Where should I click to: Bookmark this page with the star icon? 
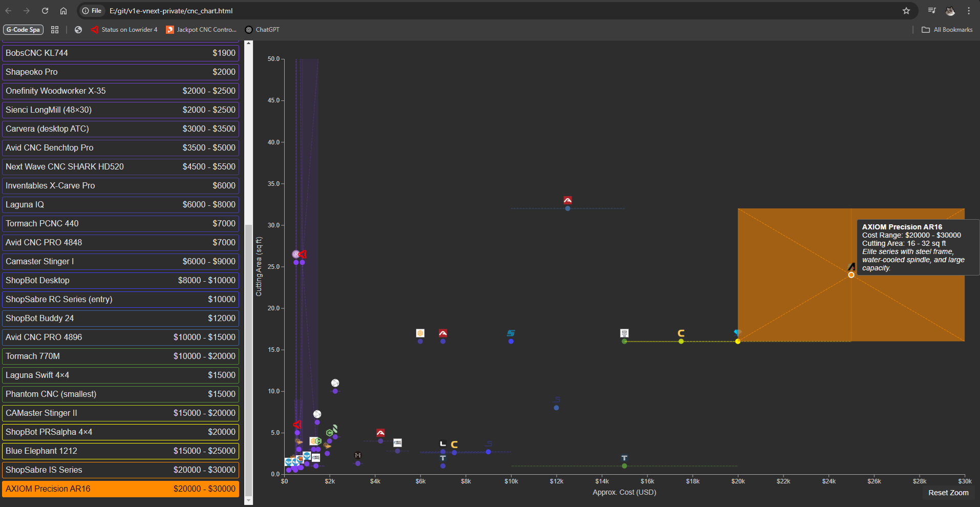(x=906, y=11)
